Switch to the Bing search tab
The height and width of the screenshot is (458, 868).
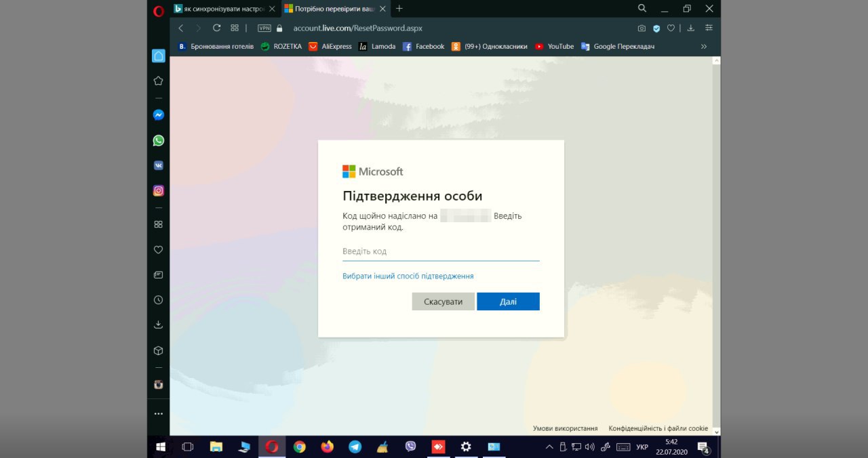pos(224,9)
